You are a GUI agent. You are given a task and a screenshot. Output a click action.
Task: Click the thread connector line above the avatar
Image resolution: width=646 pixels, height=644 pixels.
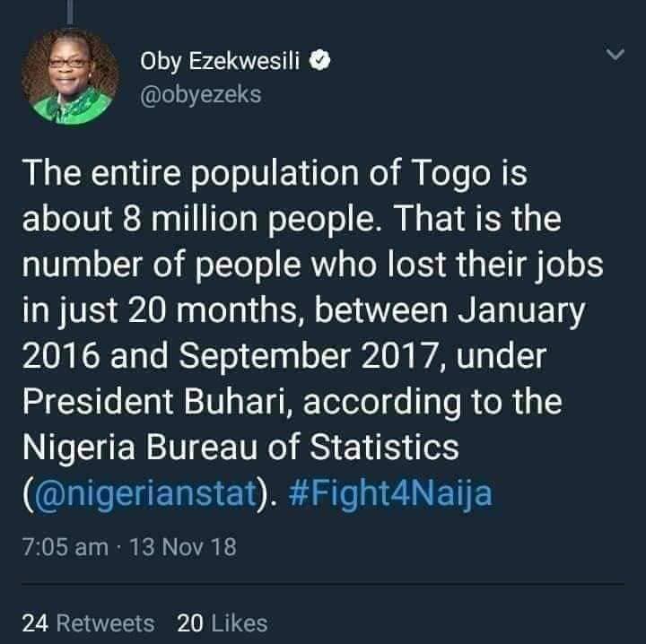click(x=70, y=11)
